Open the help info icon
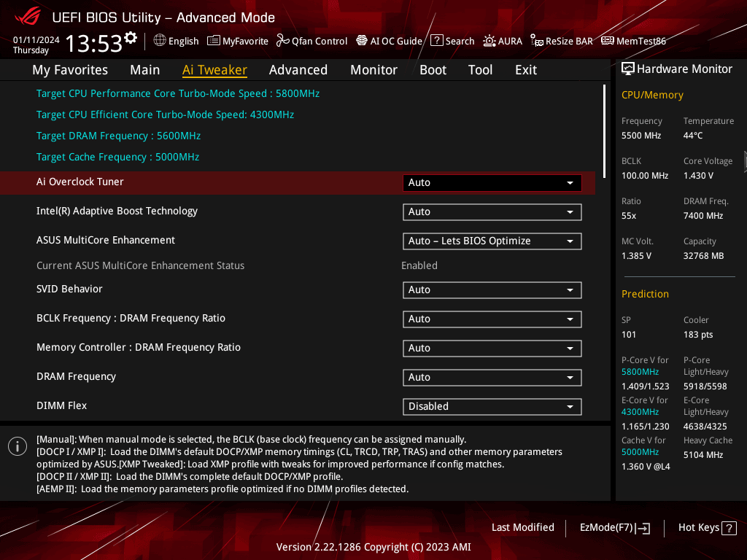Image resolution: width=747 pixels, height=560 pixels. [x=18, y=446]
